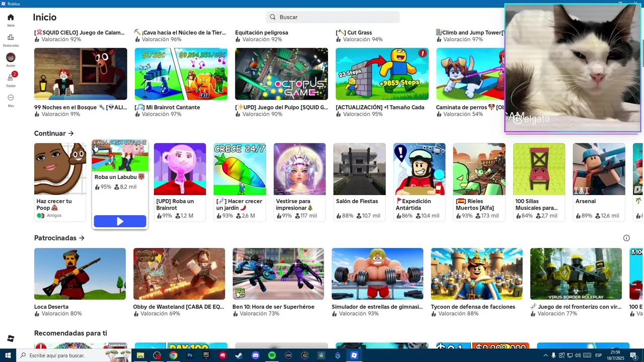Open File Explorer from the taskbar

pos(140,355)
